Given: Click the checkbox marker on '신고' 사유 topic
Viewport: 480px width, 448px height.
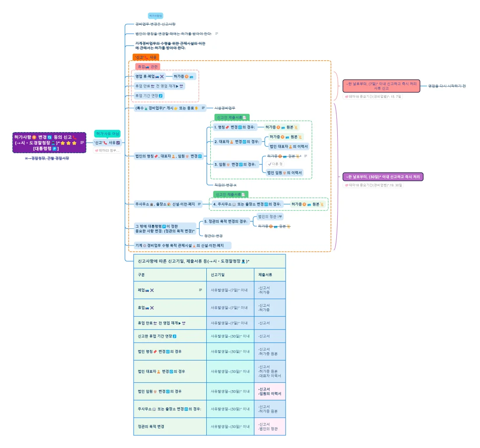Looking at the screenshot, I should (118, 143).
